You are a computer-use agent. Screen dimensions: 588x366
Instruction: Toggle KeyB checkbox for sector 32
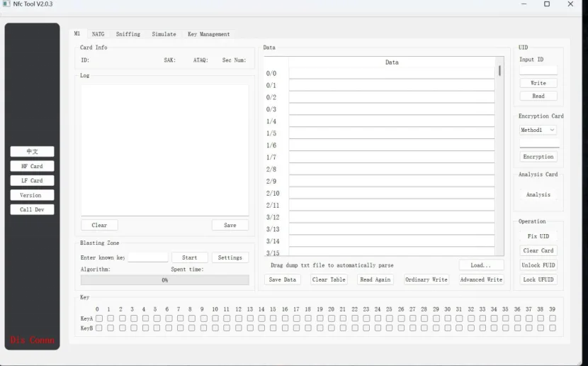471,328
